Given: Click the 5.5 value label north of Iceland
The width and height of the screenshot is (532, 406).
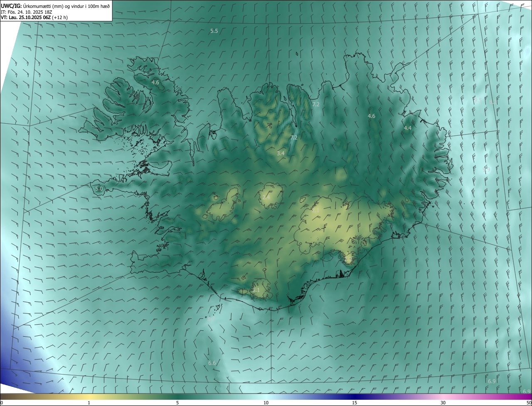Looking at the screenshot, I should click(x=214, y=31).
